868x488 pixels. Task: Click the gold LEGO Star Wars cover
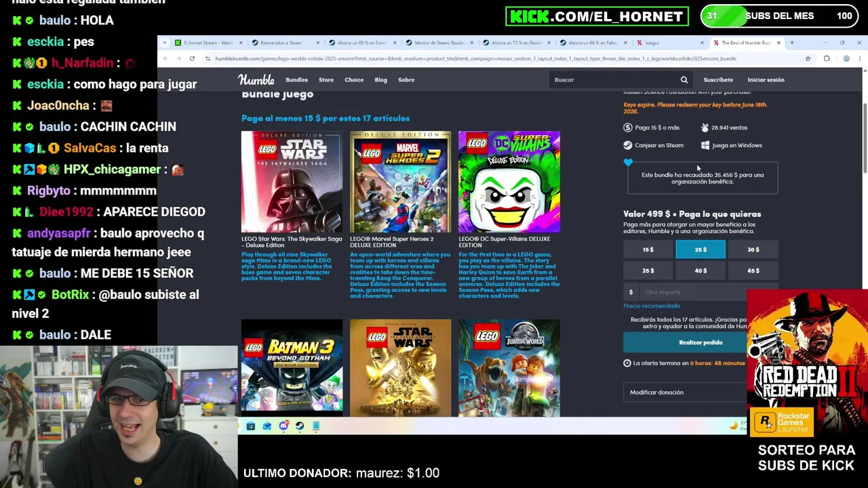click(400, 368)
